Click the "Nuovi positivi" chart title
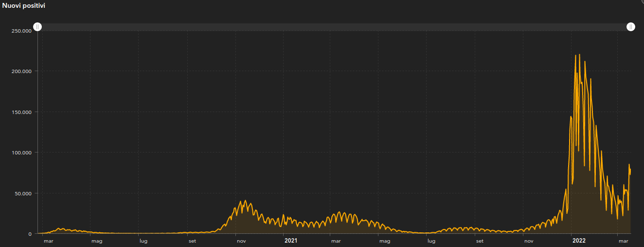 [24, 5]
